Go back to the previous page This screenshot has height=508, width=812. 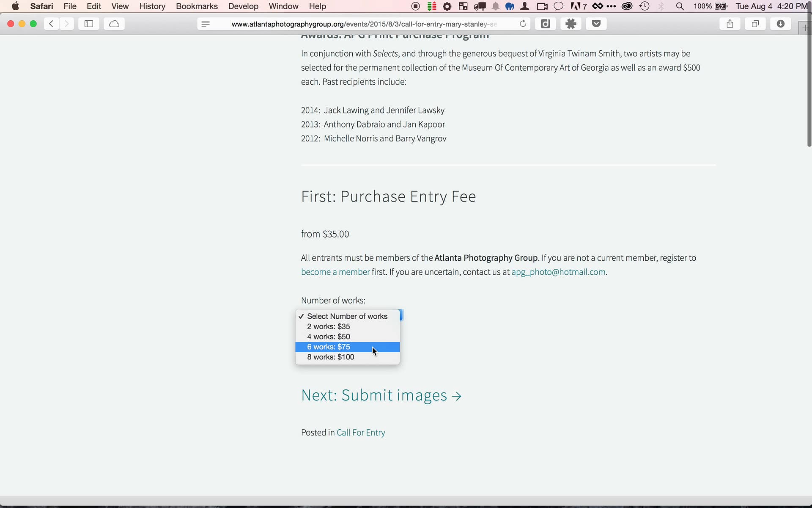coord(51,24)
